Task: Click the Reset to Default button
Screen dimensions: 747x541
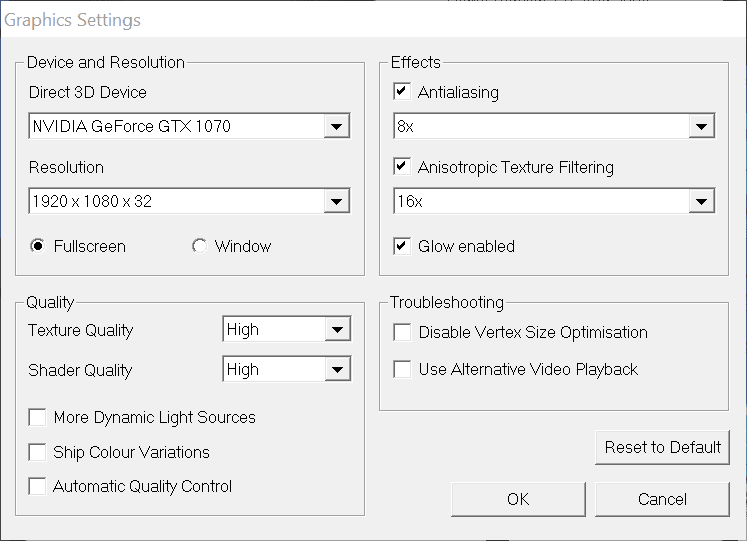Action: [x=662, y=447]
